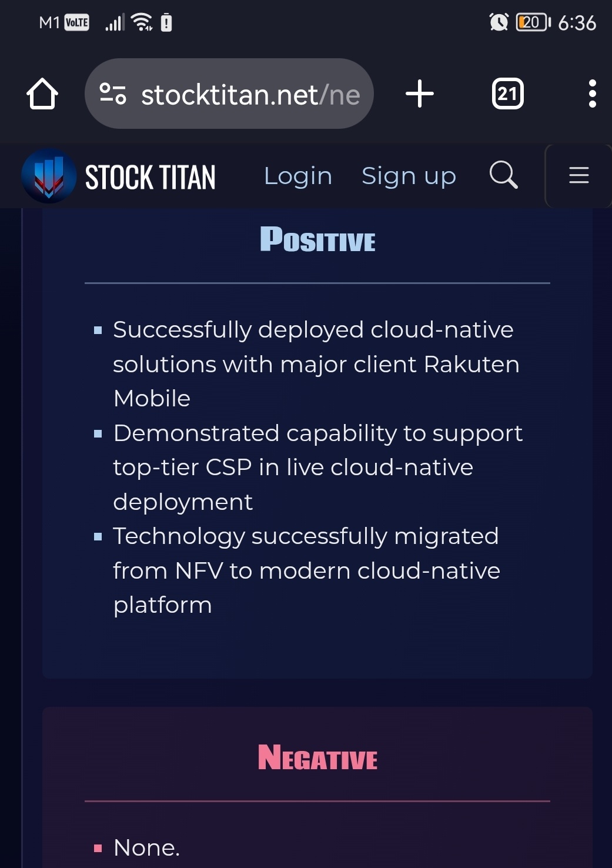Expand the hamburger navigation menu
Viewport: 612px width, 868px height.
(x=578, y=175)
